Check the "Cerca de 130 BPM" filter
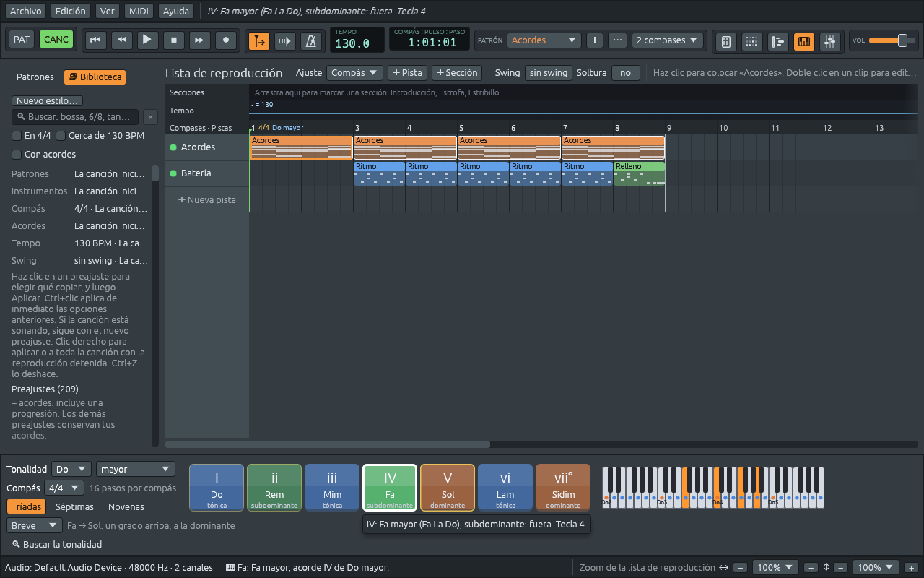The image size is (924, 578). click(x=61, y=136)
